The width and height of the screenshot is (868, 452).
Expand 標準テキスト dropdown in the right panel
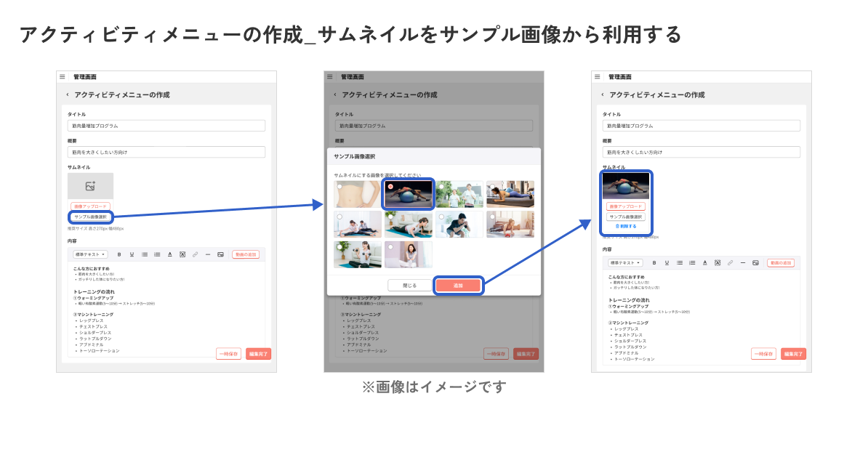click(625, 262)
